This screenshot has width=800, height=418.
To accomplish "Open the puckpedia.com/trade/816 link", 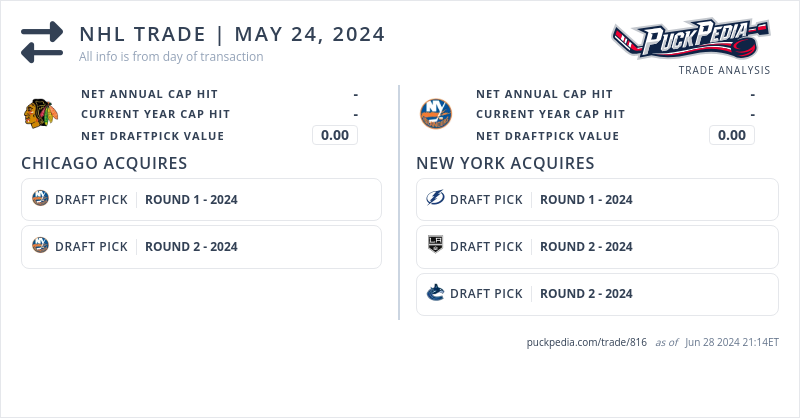I will [587, 342].
